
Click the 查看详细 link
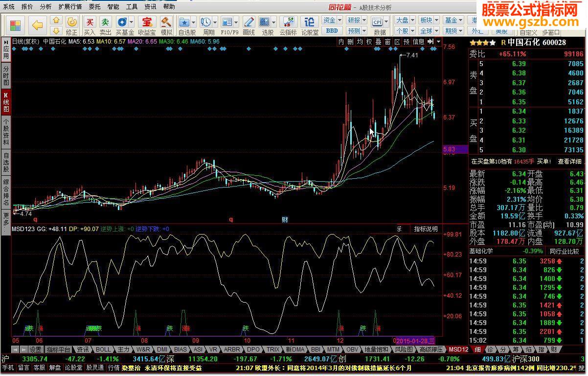pyautogui.click(x=570, y=161)
